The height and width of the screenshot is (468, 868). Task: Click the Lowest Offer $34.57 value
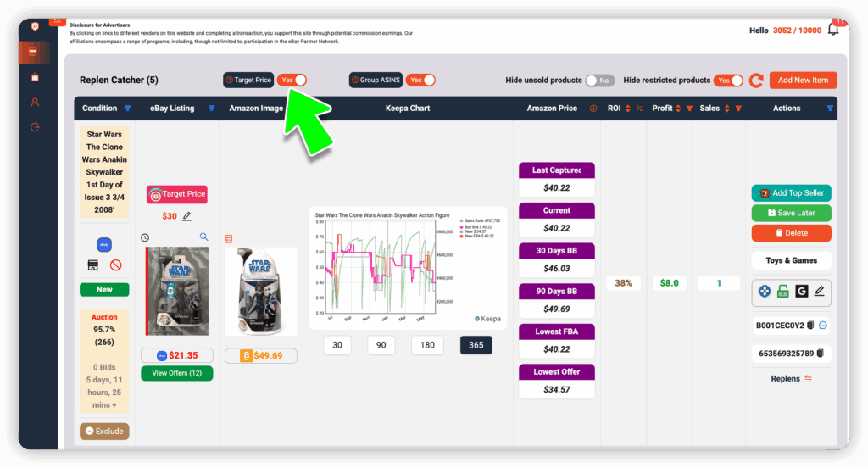[x=556, y=389]
